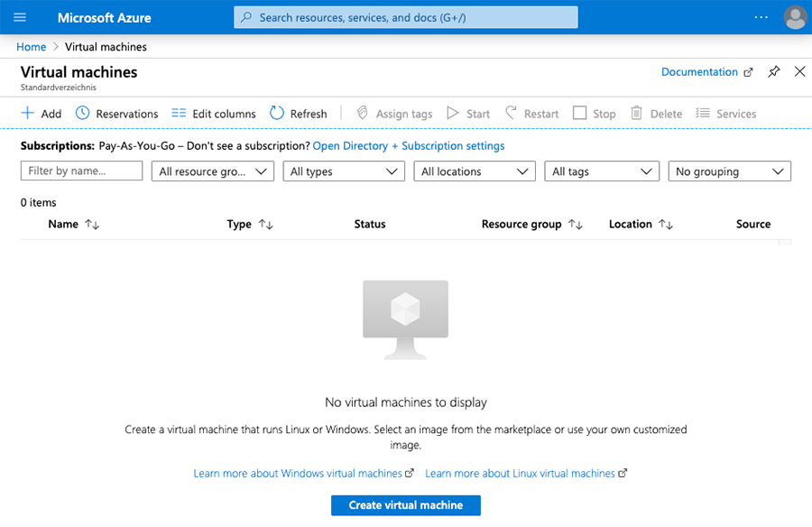Open the top bar ellipsis menu
Image resolution: width=812 pixels, height=527 pixels.
[761, 17]
